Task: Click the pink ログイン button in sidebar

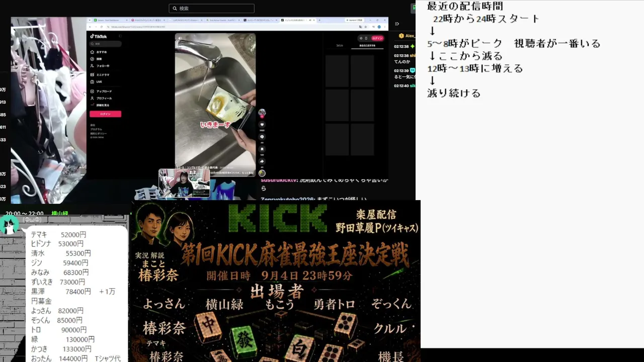Action: [105, 114]
